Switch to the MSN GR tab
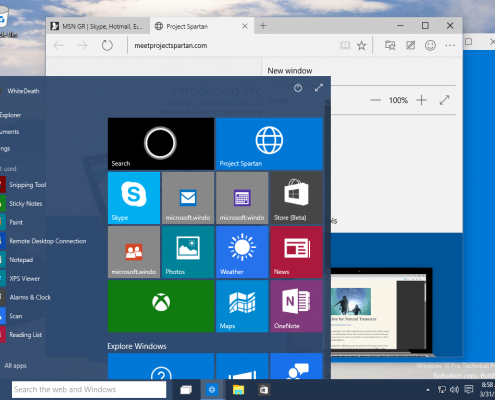This screenshot has height=400, width=495. (x=97, y=26)
